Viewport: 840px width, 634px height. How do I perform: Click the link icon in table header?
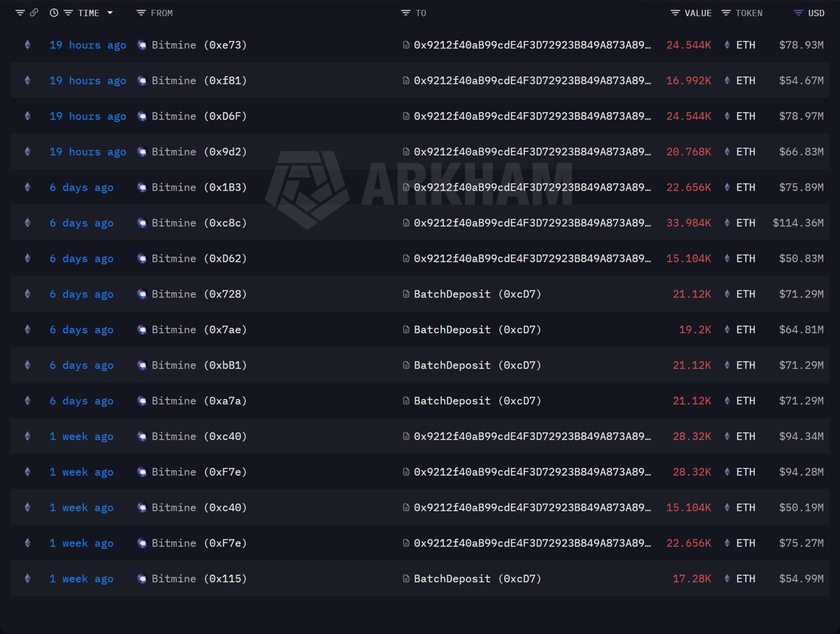click(34, 13)
